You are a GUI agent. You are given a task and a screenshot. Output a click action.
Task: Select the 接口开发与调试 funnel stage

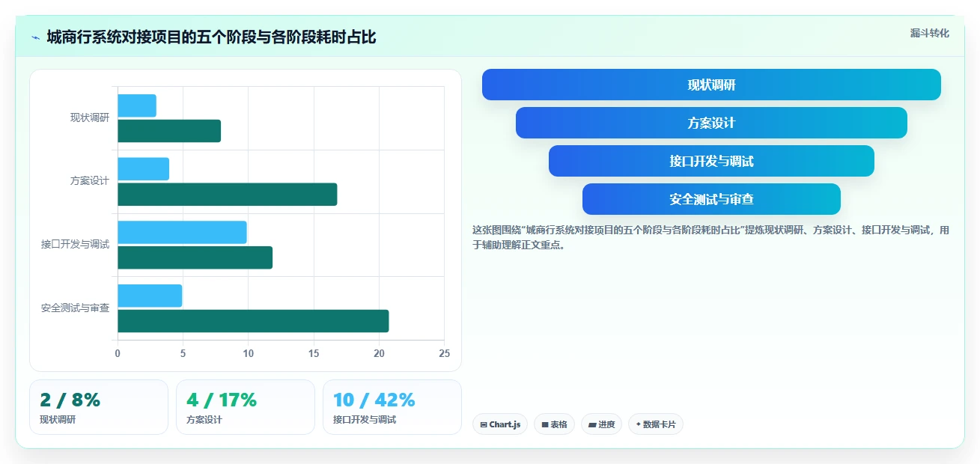click(x=711, y=161)
